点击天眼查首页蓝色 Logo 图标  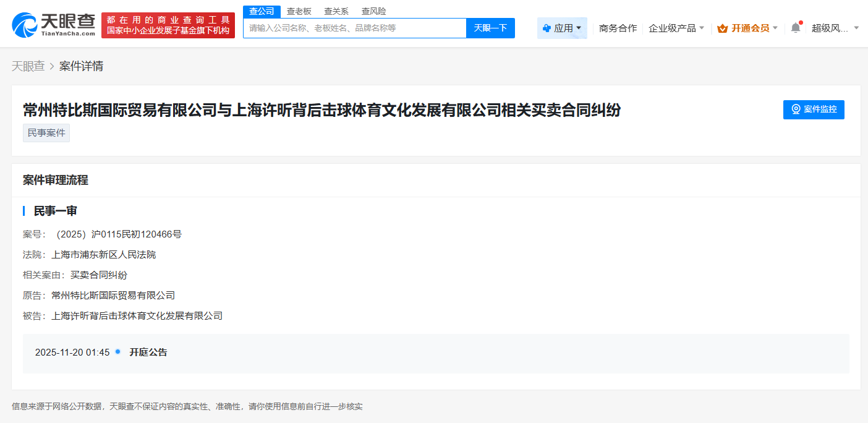(24, 24)
